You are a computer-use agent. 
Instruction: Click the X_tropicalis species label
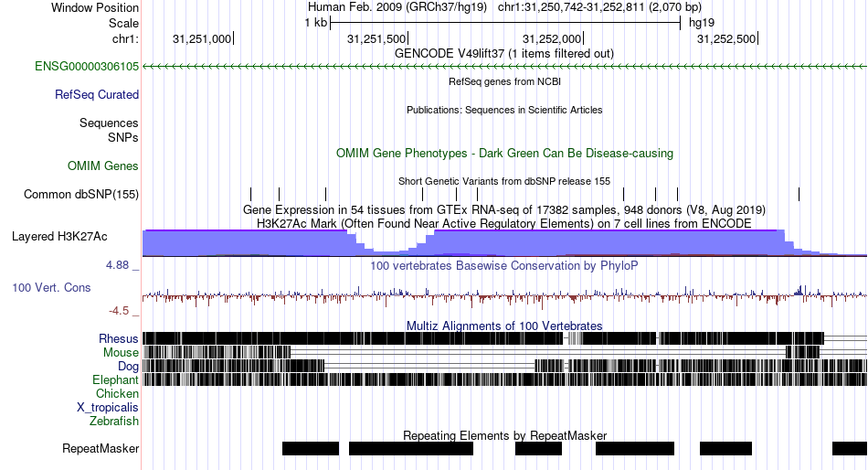tap(108, 408)
